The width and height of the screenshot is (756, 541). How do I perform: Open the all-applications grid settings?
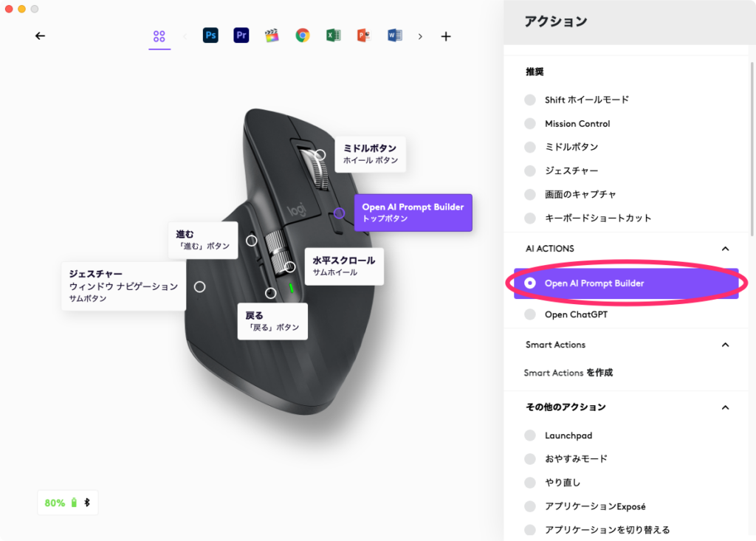click(x=159, y=36)
